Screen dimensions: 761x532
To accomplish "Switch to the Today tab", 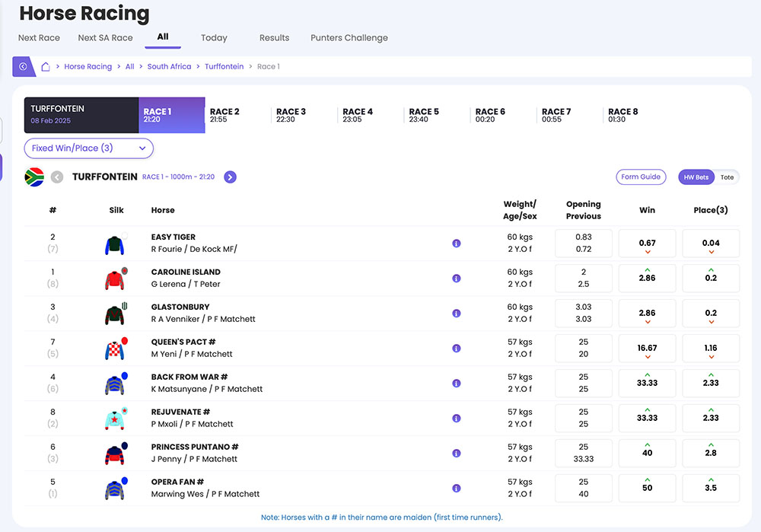I will [214, 38].
